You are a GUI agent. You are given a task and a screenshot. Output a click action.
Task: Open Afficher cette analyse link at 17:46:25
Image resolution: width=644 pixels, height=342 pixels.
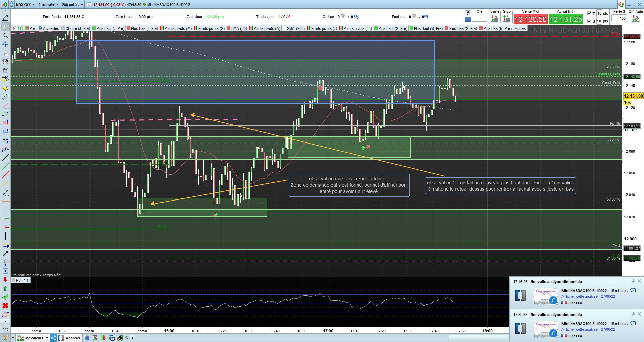point(588,296)
